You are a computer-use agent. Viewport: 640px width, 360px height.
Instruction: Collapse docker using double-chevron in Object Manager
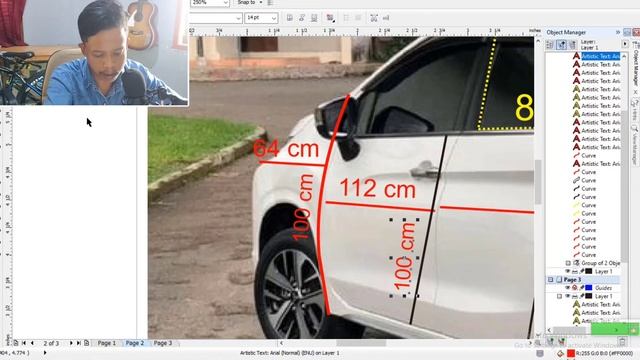point(618,32)
